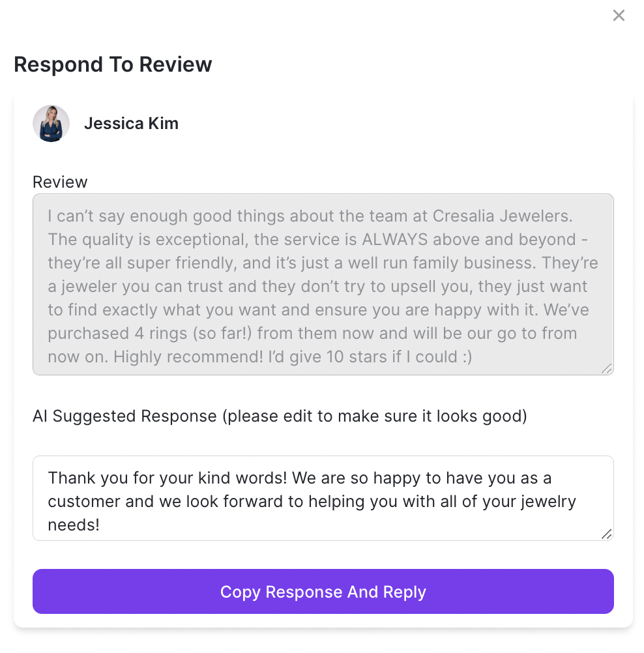This screenshot has width=644, height=653.
Task: Click the Respond To Review heading
Action: coord(113,65)
